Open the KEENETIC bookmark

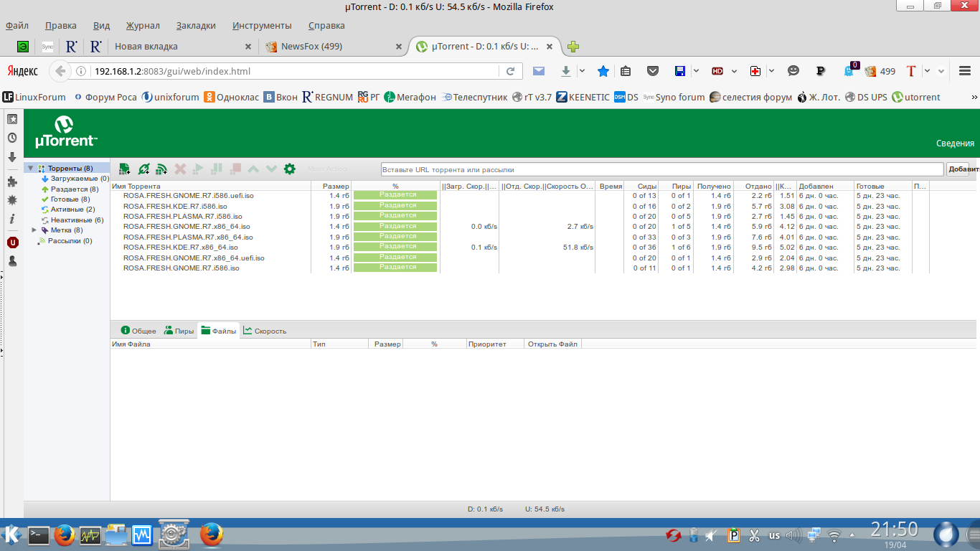[583, 97]
